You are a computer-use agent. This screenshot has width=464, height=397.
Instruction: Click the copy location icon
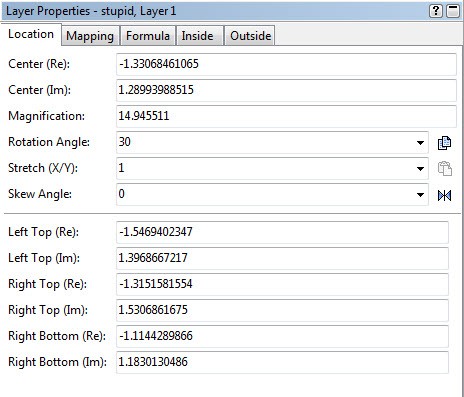444,143
